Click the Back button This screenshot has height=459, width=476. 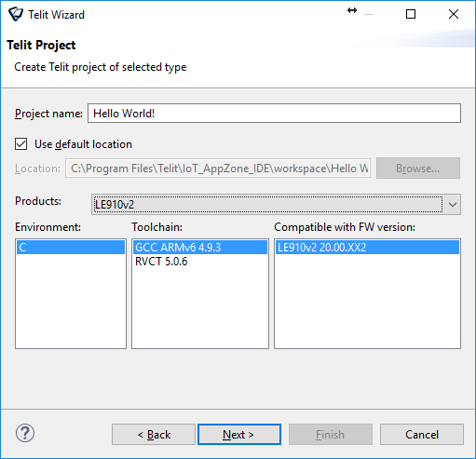[x=154, y=434]
